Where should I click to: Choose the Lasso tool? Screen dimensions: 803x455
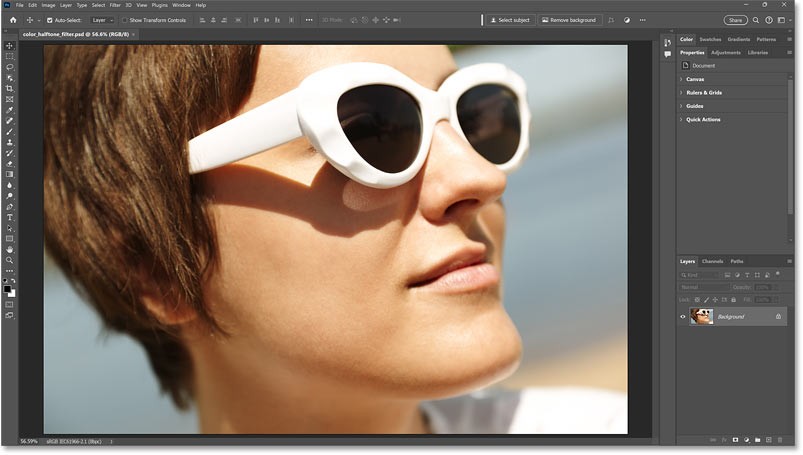pos(9,67)
